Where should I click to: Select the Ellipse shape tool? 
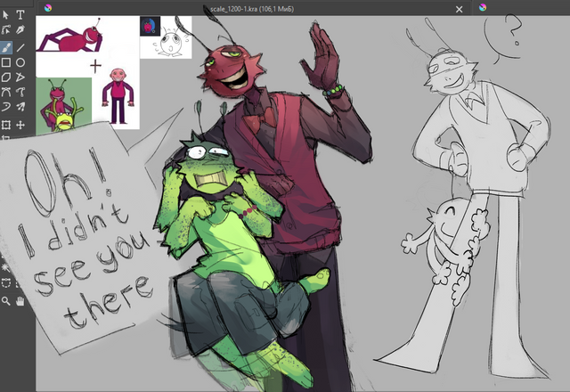[20, 62]
